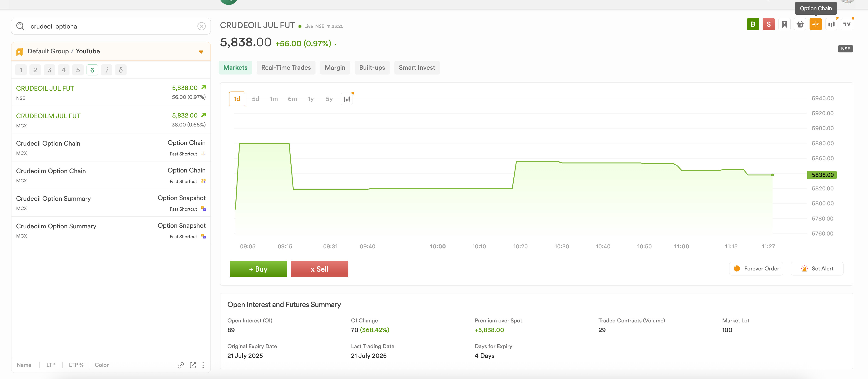This screenshot has width=868, height=379.
Task: Open the three-dot menu in watchlist footer
Action: point(203,365)
